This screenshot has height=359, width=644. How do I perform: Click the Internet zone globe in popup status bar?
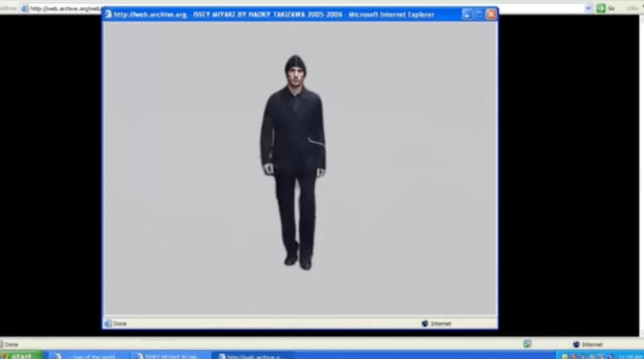pyautogui.click(x=425, y=323)
